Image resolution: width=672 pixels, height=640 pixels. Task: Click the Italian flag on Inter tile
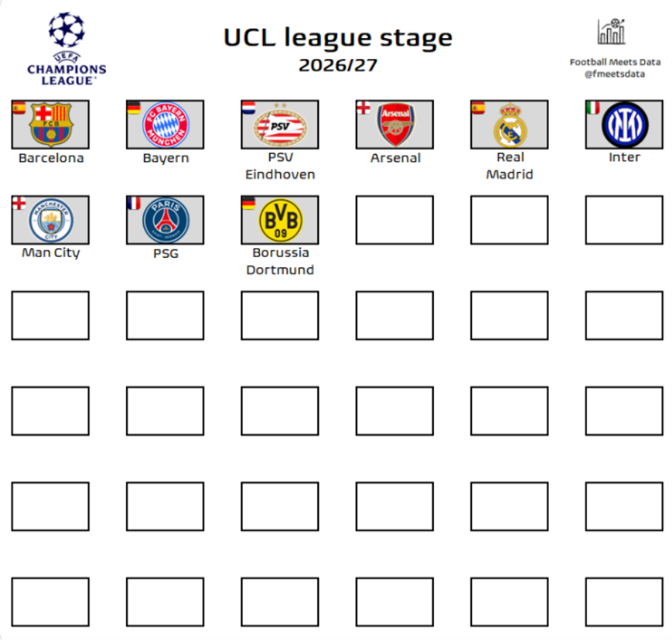coord(592,108)
